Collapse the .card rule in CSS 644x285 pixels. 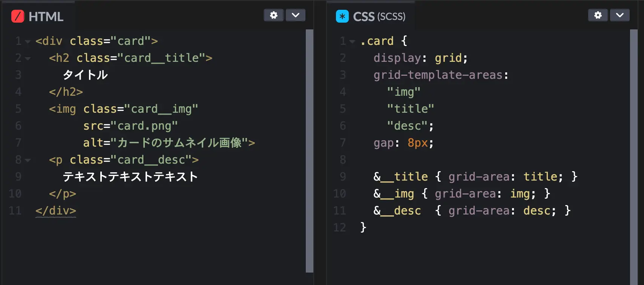click(x=352, y=41)
